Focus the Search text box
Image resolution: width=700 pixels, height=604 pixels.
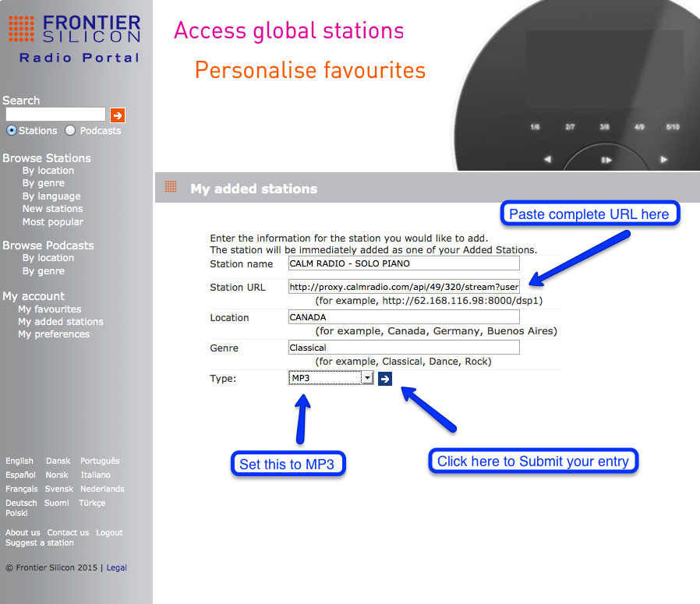point(55,115)
